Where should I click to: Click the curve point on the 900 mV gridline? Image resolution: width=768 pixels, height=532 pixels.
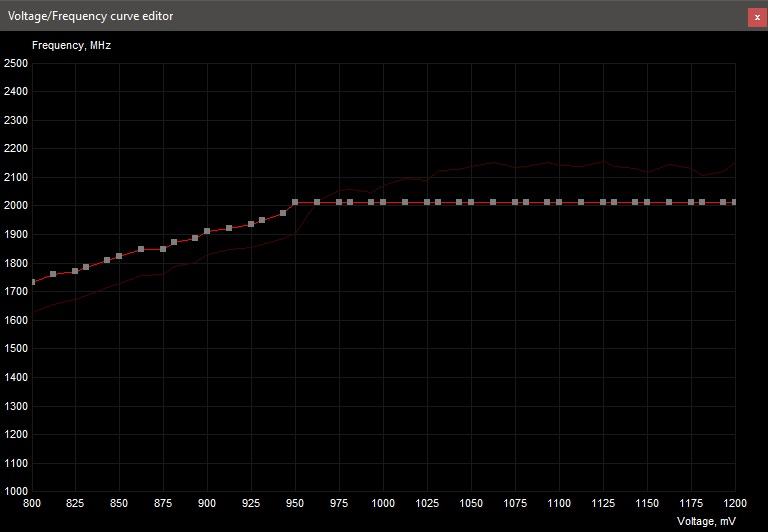(x=207, y=231)
